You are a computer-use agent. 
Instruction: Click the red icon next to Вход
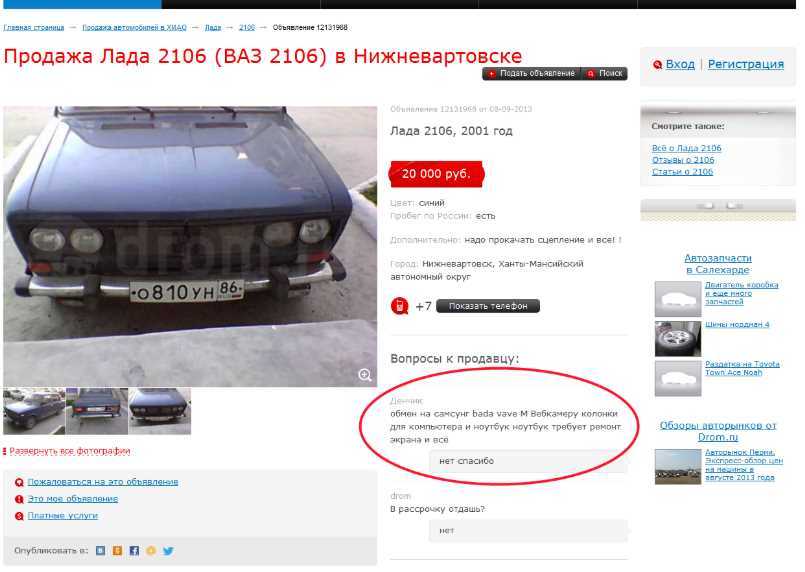[x=657, y=65]
